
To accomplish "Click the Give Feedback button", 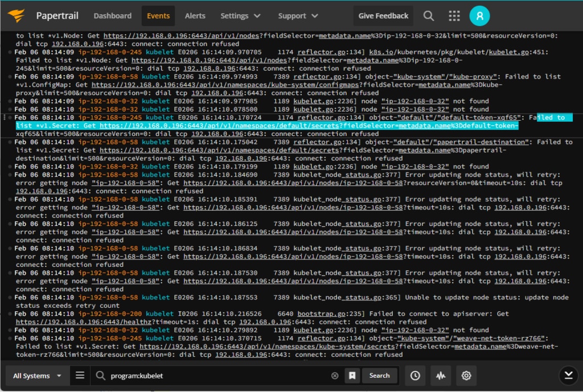I will coord(383,15).
